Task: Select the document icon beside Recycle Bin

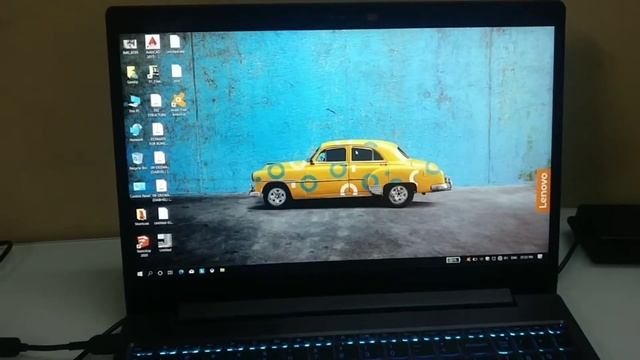Action: point(160,162)
